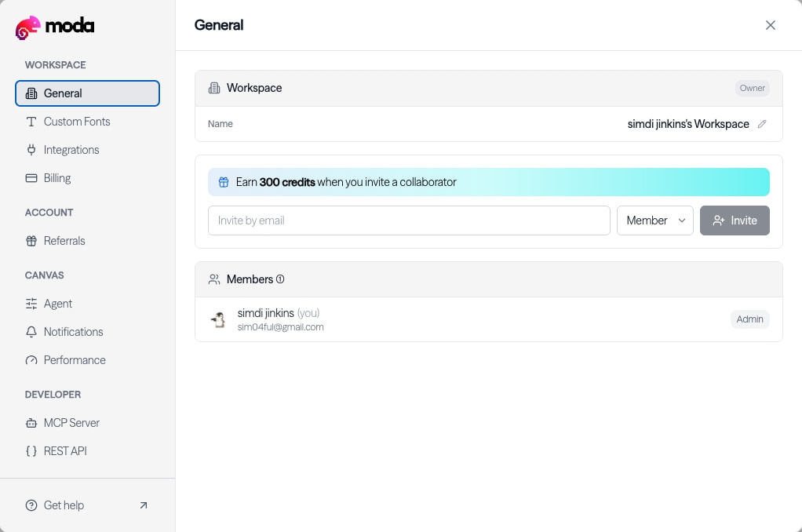Viewport: 802px width, 532px height.
Task: Open Get help external link arrow
Action: point(143,505)
